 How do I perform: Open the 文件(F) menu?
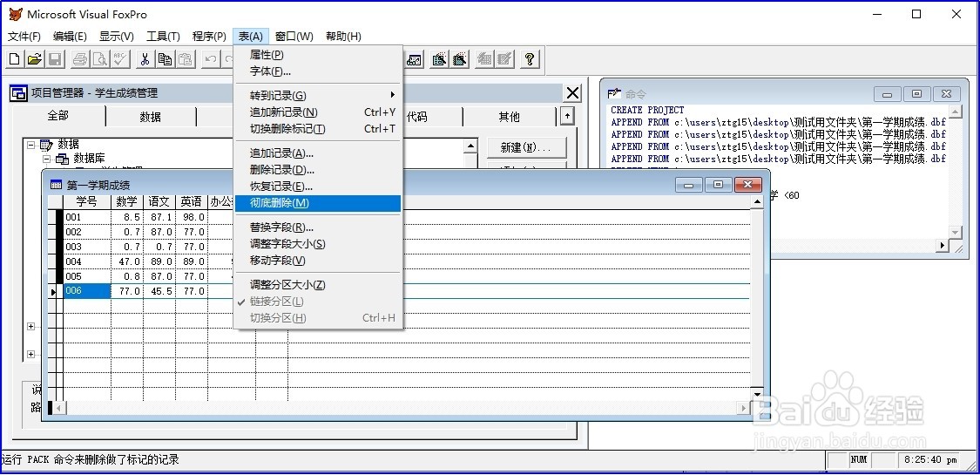(24, 37)
